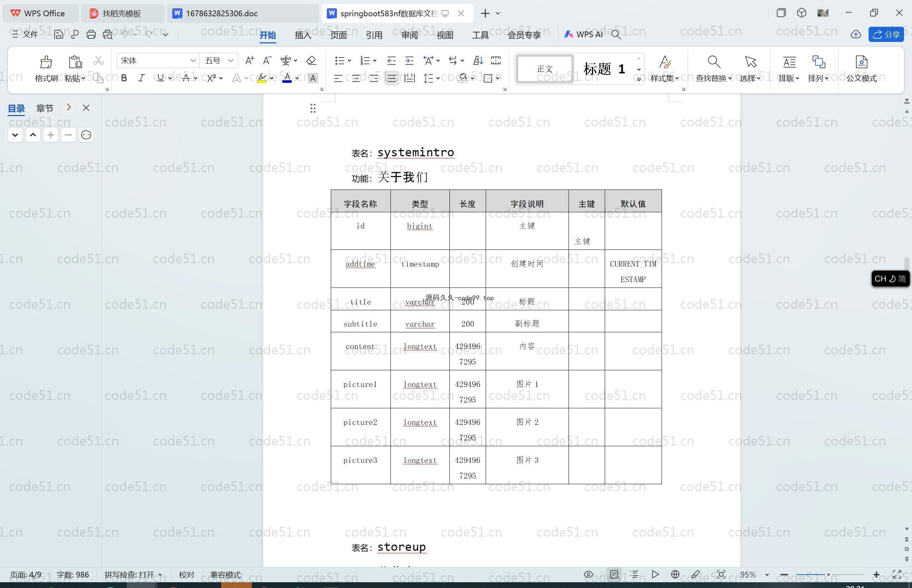This screenshot has height=588, width=912.
Task: Apply the Normal (正文) style
Action: 544,69
